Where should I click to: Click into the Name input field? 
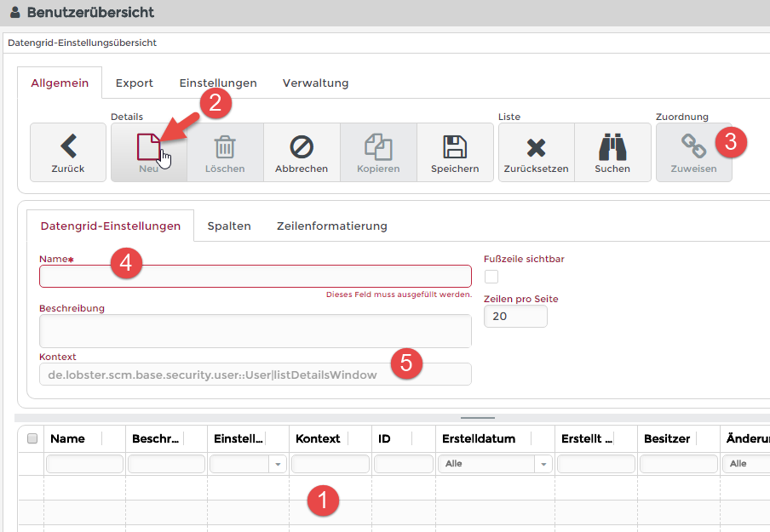coord(255,277)
